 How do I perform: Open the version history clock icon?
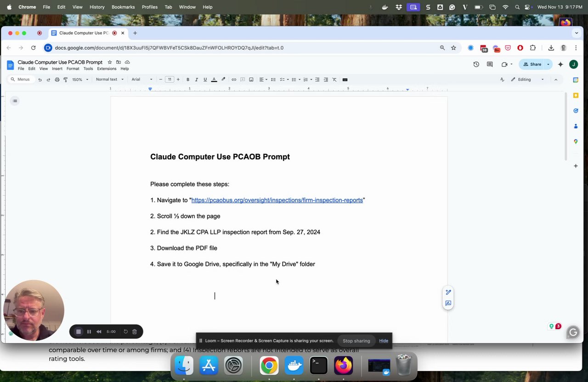(x=476, y=64)
